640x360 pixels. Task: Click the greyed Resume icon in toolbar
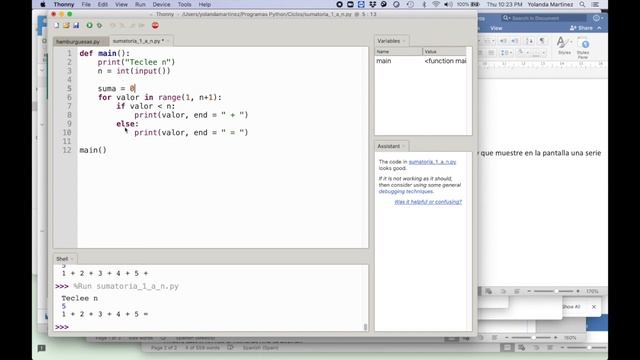[x=142, y=25]
